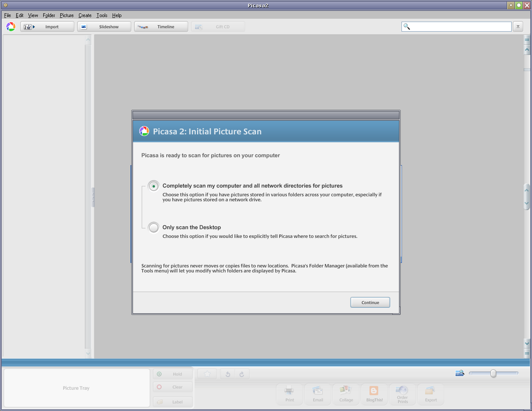Open the Folder menu

[49, 15]
